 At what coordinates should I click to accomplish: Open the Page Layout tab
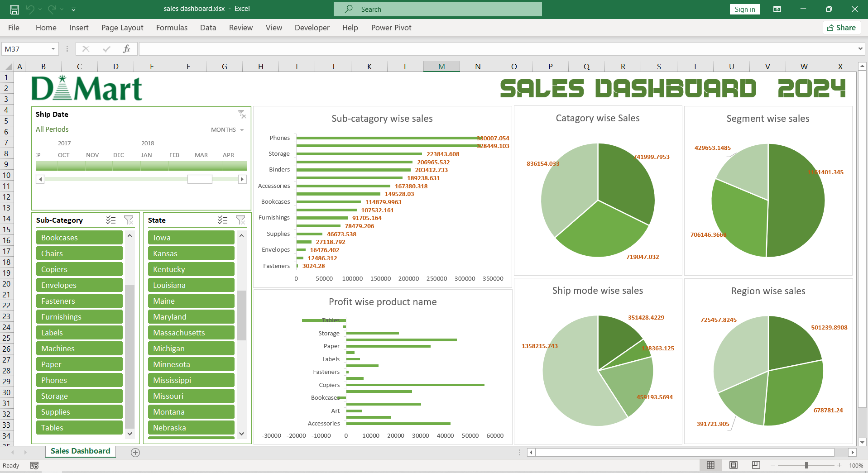[122, 28]
